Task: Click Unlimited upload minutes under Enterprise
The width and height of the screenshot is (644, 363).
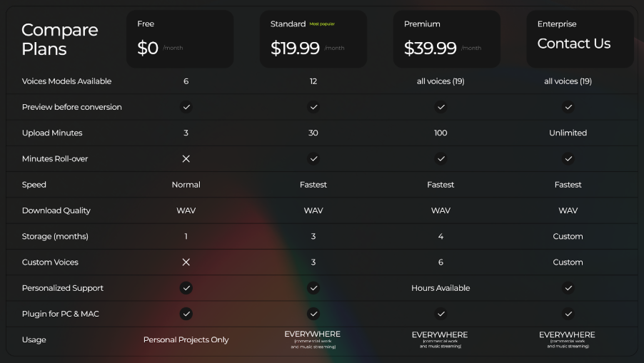Action: (x=568, y=133)
